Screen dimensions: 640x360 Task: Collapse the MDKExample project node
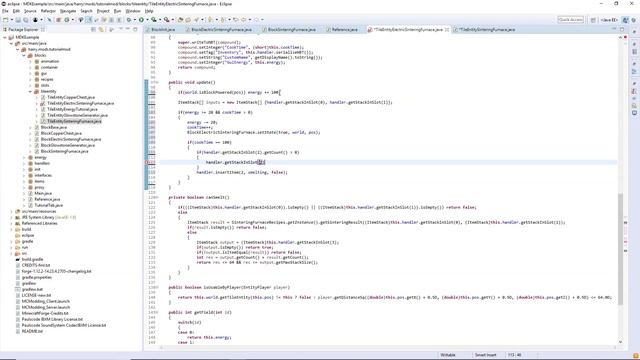pos(5,37)
